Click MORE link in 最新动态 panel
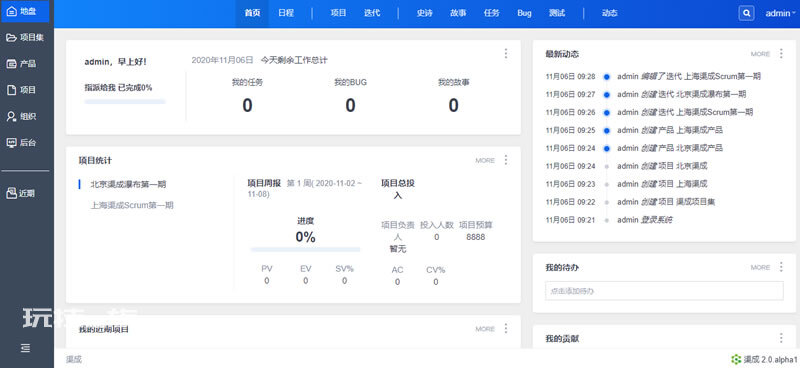800x368 pixels. [x=760, y=54]
